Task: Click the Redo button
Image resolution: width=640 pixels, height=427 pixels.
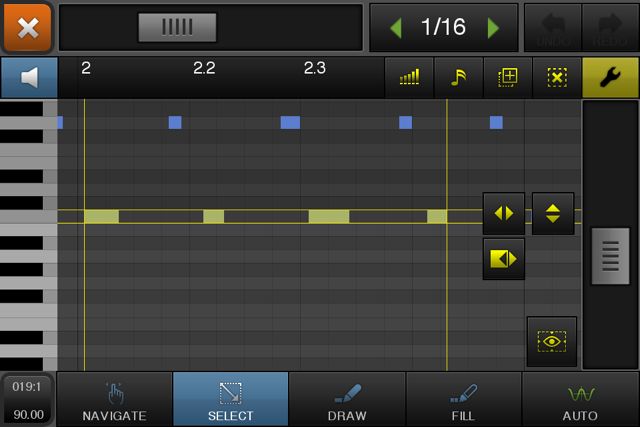Action: coord(610,28)
